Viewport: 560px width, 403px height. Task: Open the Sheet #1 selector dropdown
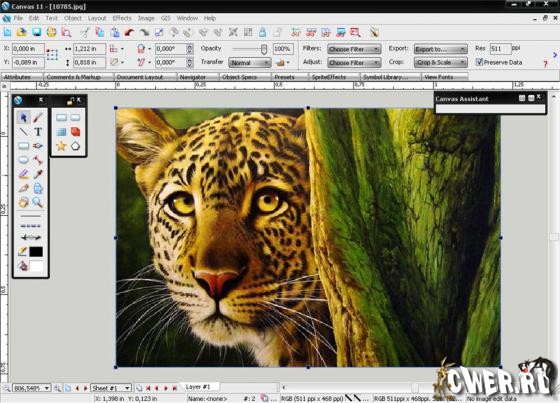pos(111,388)
